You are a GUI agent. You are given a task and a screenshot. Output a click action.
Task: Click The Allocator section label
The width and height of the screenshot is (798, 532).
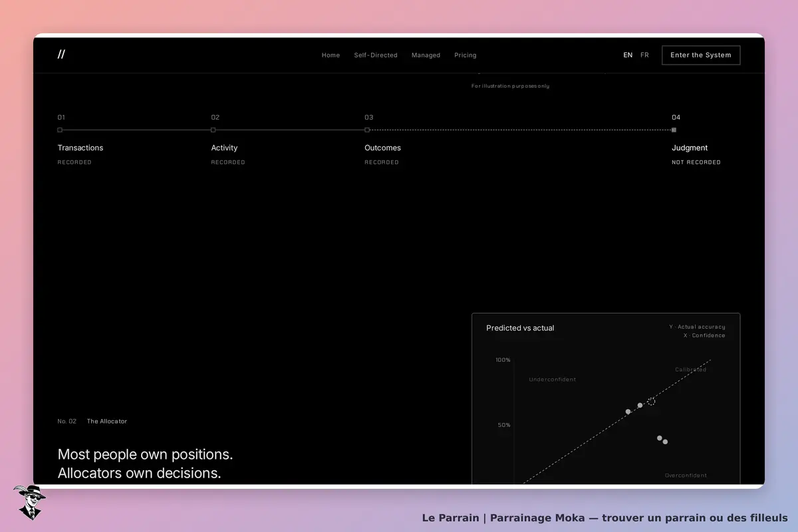click(x=107, y=421)
